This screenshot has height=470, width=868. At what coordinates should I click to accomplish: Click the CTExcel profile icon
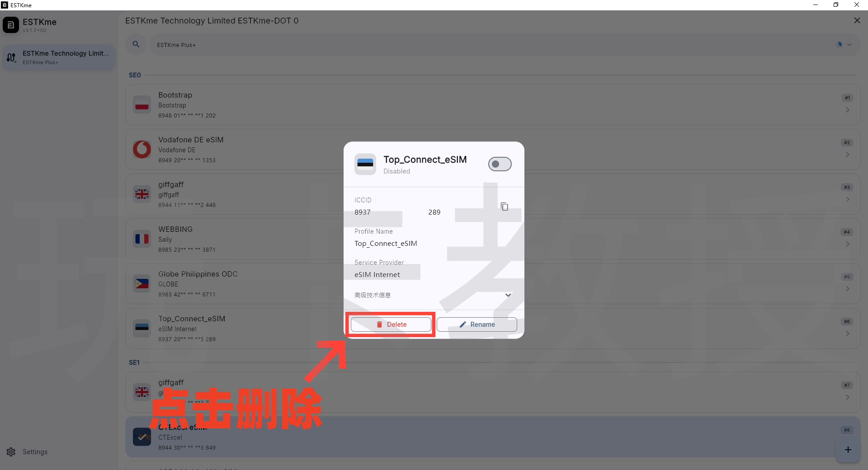pyautogui.click(x=142, y=437)
